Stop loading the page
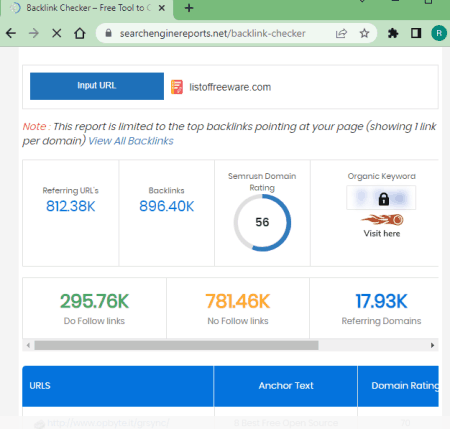This screenshot has height=429, width=450. 57,33
